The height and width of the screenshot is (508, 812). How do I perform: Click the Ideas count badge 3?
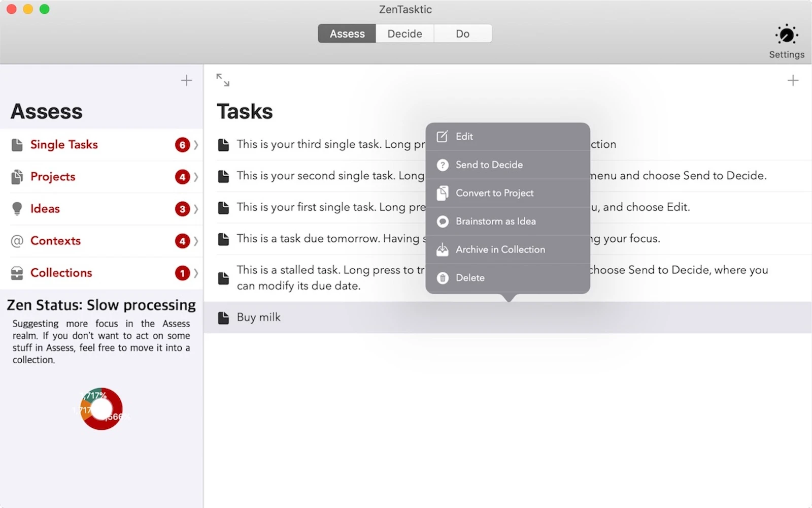(x=182, y=209)
